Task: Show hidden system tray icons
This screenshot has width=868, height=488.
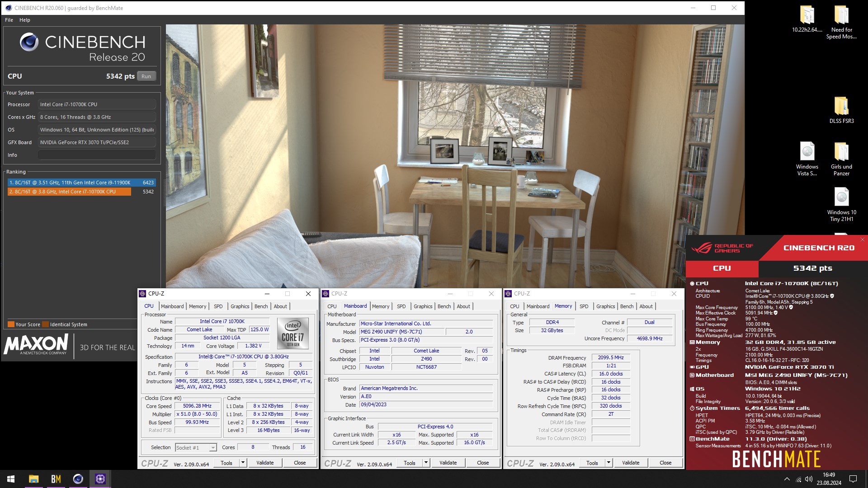Action: [787, 479]
